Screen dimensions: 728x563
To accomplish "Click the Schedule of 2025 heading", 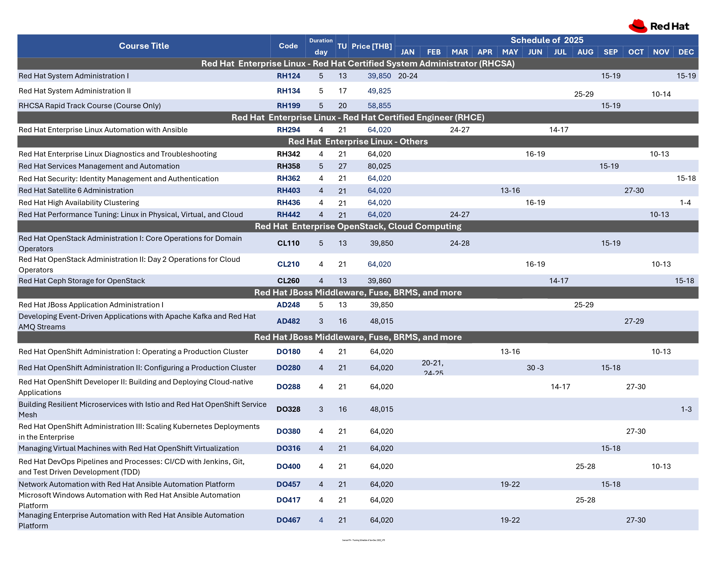I will pos(547,40).
